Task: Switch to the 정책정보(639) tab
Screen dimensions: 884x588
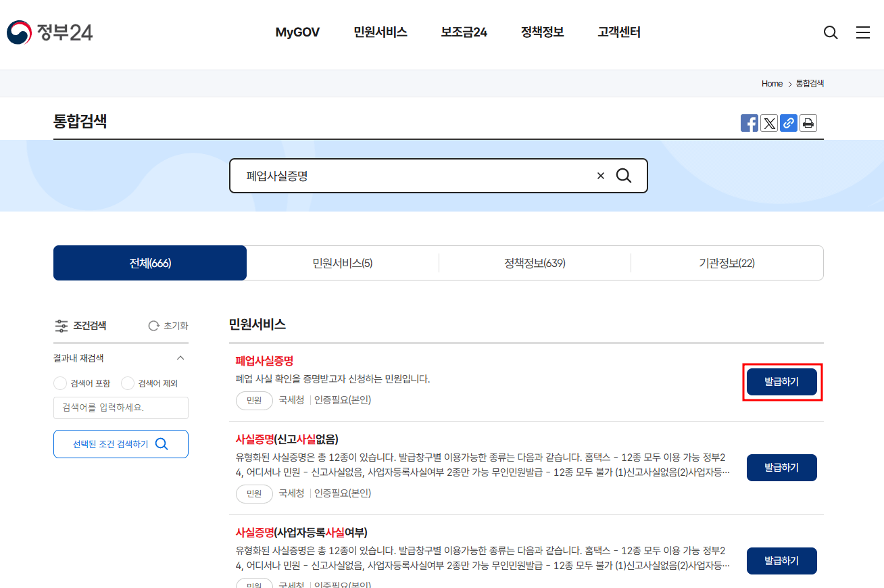Action: [535, 263]
